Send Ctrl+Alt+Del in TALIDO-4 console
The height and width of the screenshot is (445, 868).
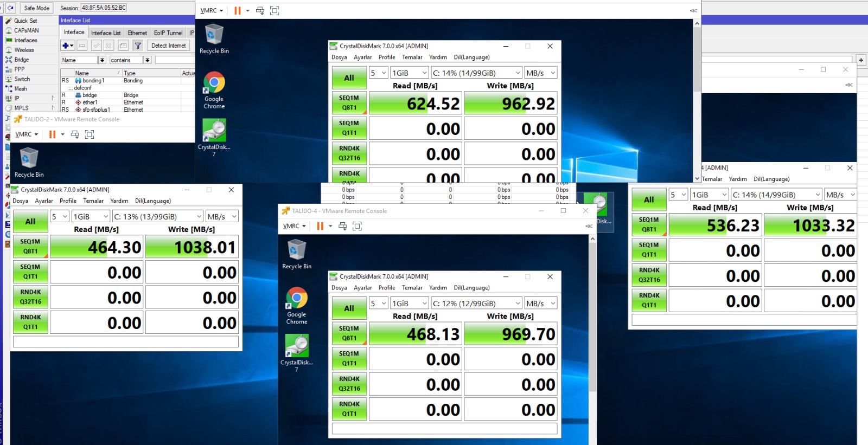[x=343, y=226]
